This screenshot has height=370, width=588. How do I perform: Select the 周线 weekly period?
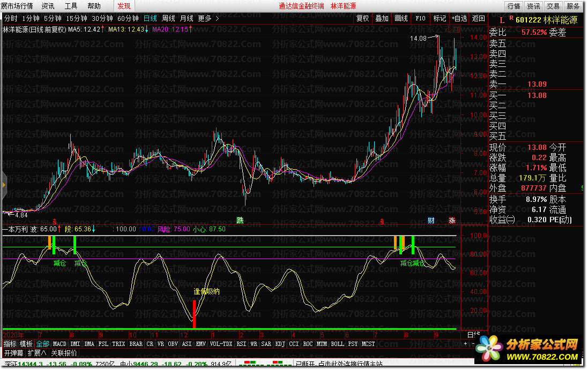click(168, 18)
